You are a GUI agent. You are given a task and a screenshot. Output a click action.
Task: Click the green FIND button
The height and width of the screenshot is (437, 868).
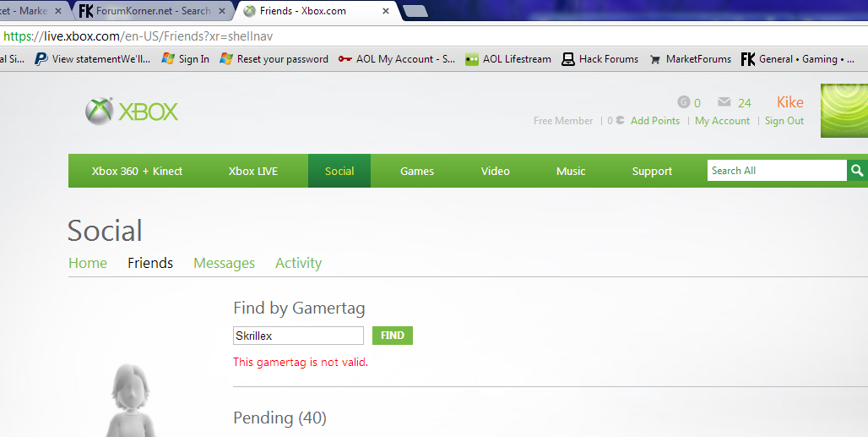tap(393, 336)
